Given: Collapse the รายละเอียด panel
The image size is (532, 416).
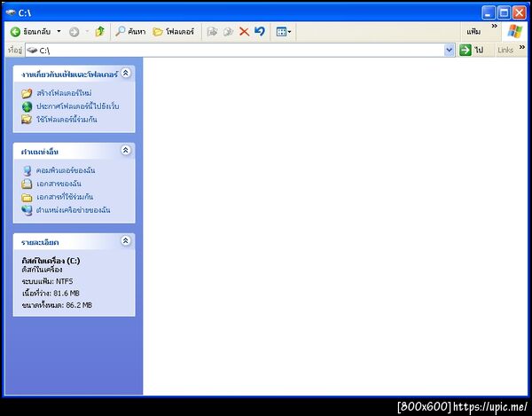Looking at the screenshot, I should (x=126, y=240).
